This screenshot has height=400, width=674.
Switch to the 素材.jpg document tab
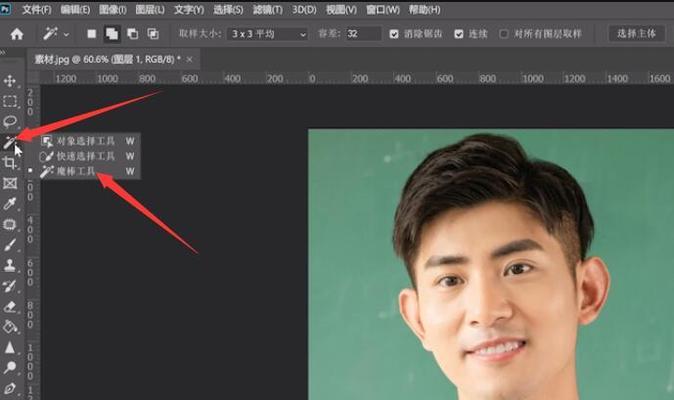pyautogui.click(x=107, y=60)
